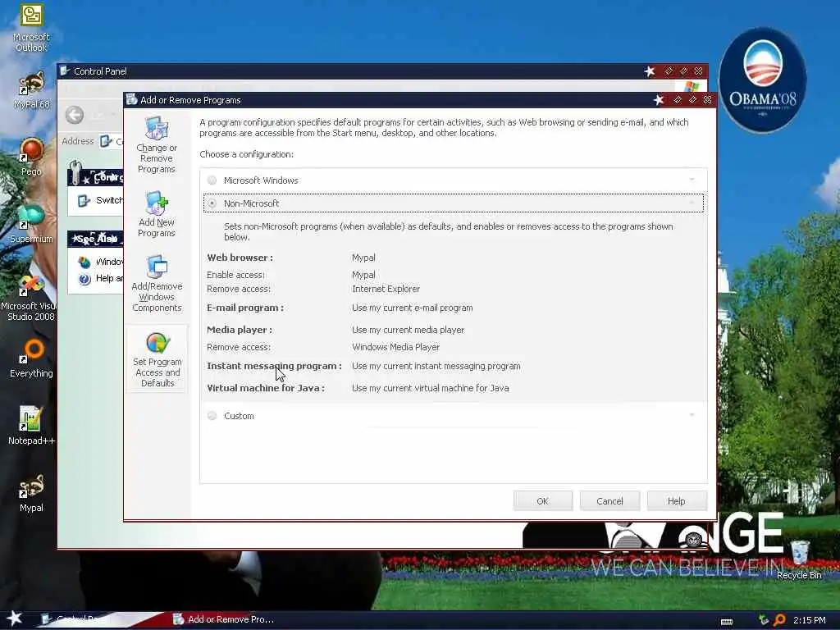Viewport: 840px width, 630px height.
Task: Open Add/Remove Windows Components
Action: (x=157, y=283)
